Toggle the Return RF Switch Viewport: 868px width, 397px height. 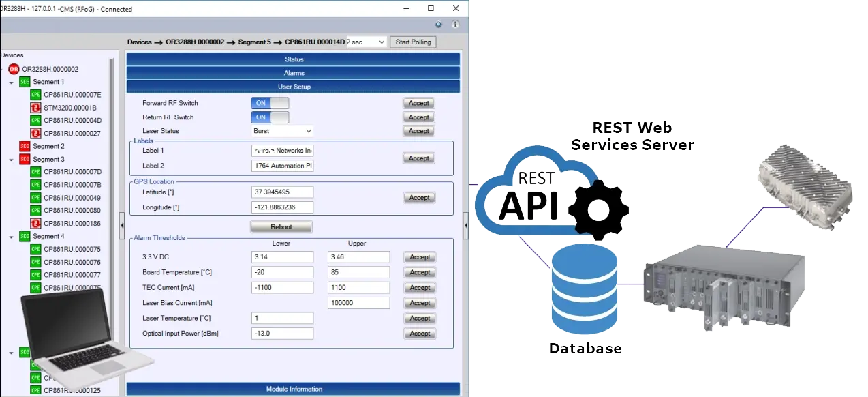270,117
